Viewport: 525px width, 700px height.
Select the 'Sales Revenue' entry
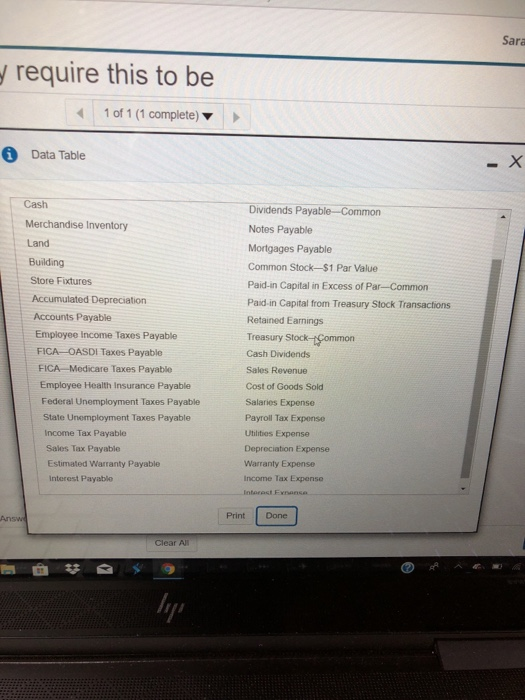pos(276,370)
